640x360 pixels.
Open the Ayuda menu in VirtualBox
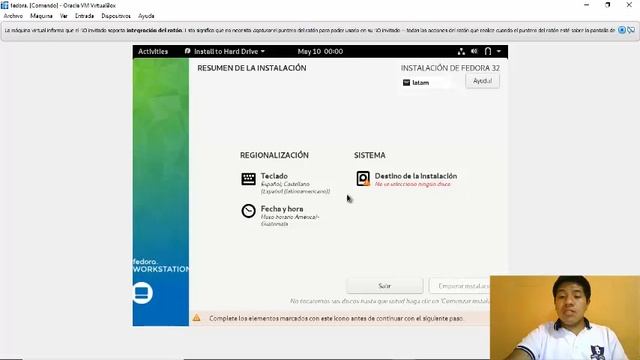146,16
